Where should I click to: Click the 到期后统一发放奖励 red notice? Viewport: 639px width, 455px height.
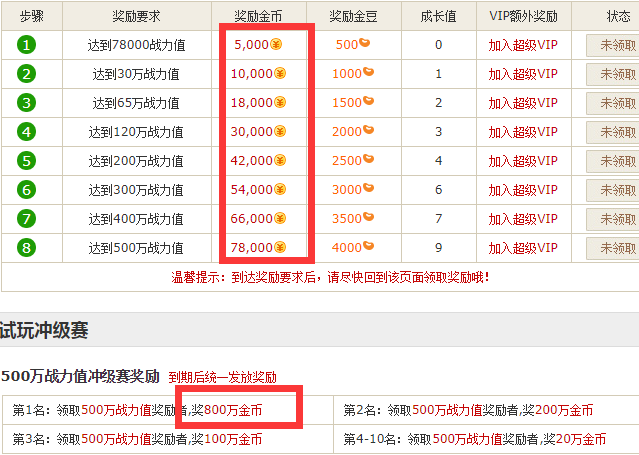223,377
